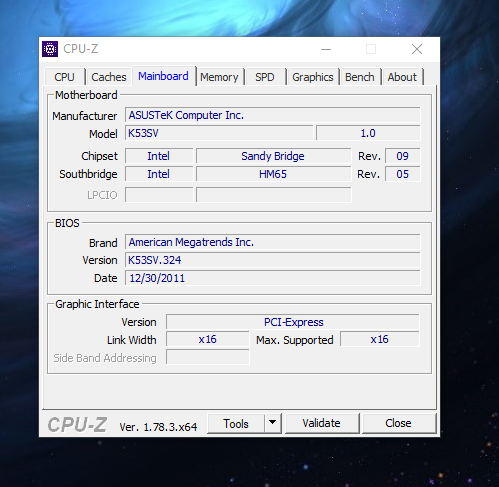Click the Mainboard tab
Screen dimensions: 499x487
coord(163,76)
